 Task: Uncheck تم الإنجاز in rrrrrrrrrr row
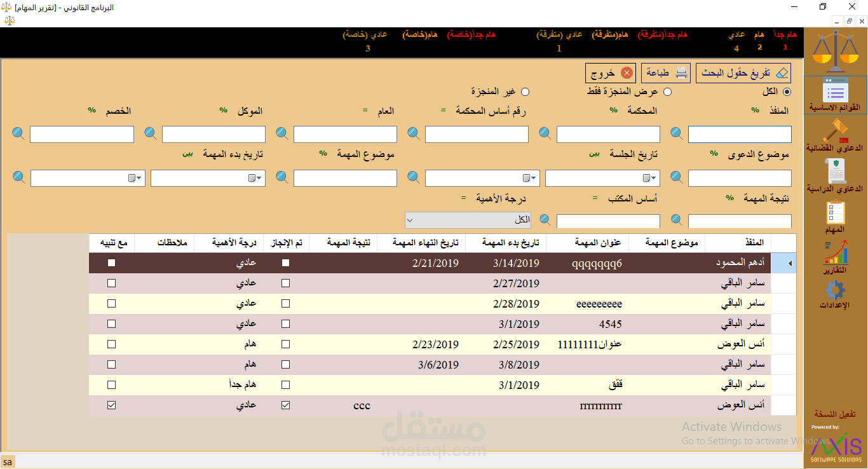286,405
